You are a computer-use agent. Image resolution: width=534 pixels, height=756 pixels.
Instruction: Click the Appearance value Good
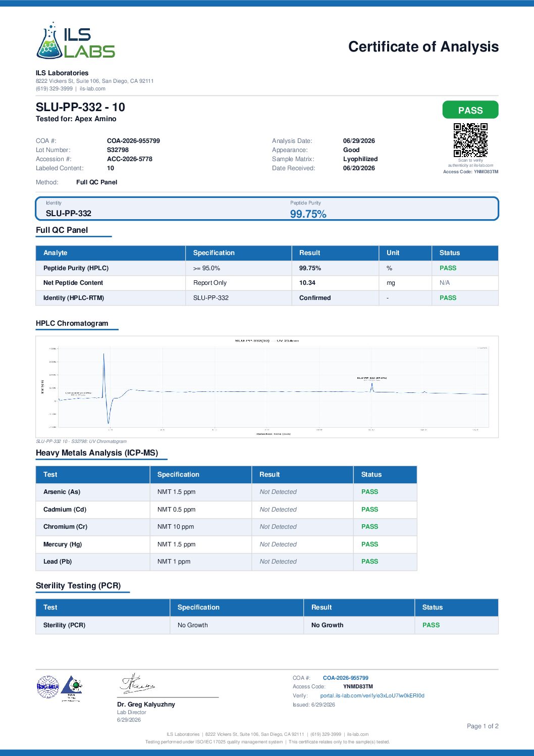click(351, 150)
